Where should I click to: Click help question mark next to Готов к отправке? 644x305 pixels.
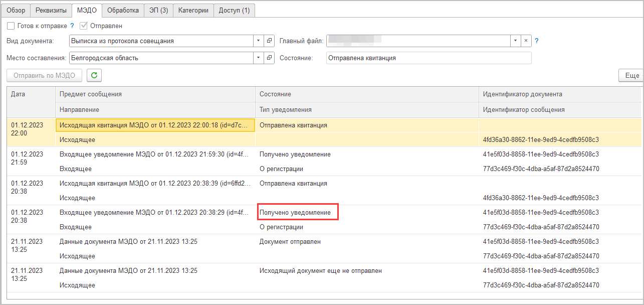(72, 26)
